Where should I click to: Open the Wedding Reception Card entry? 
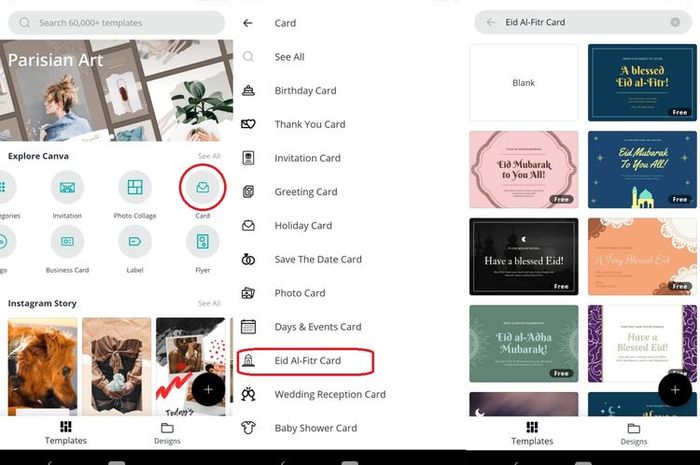coord(330,394)
